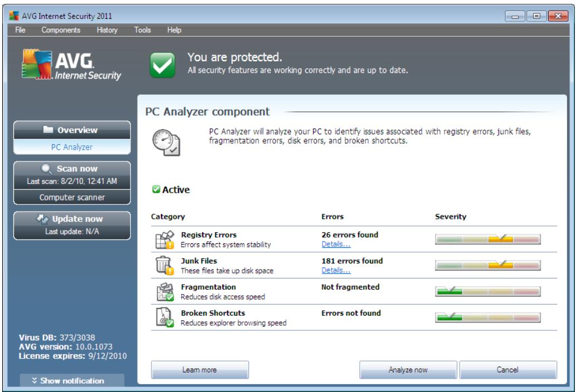Click the 'Last scan: 8/2/10, 12:41 AM' text
Screen dimensions: 576x392
(72, 182)
